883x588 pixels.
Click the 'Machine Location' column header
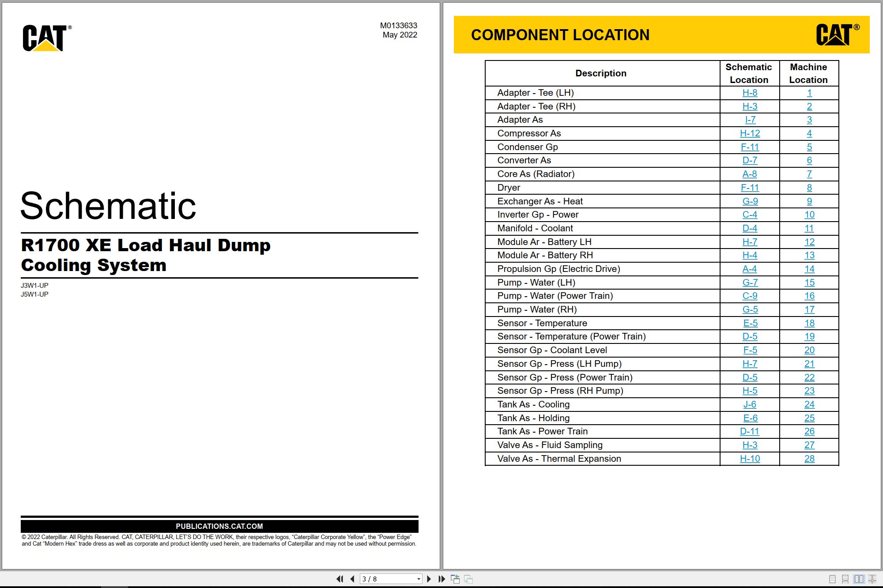click(x=808, y=73)
